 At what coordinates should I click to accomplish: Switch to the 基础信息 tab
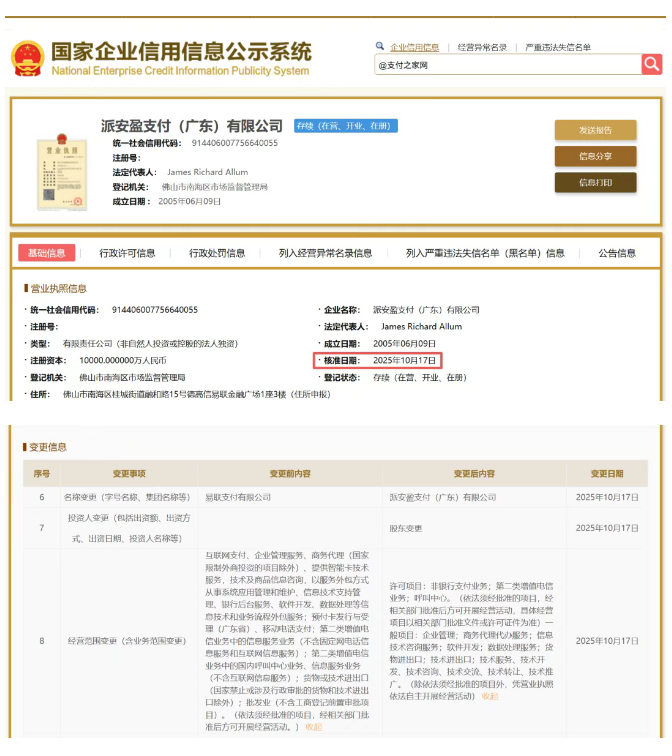pyautogui.click(x=47, y=253)
